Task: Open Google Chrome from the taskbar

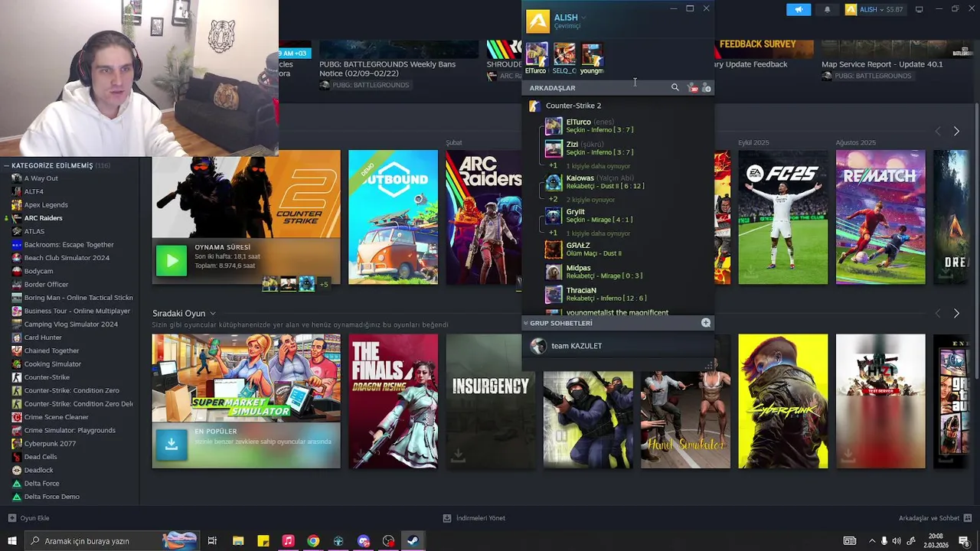Action: [313, 541]
